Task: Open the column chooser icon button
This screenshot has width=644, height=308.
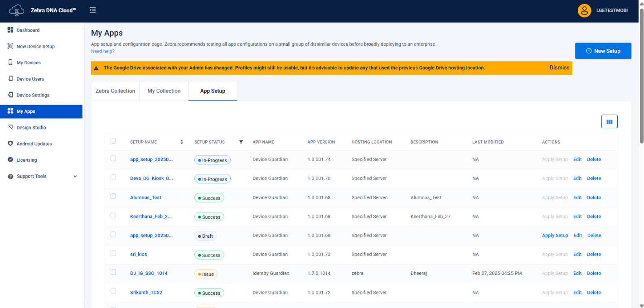Action: [x=609, y=121]
